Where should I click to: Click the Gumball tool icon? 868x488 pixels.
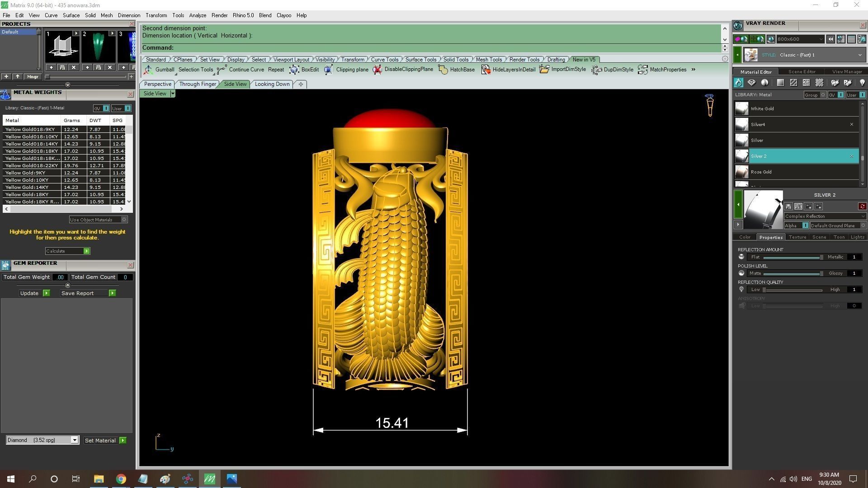click(148, 70)
